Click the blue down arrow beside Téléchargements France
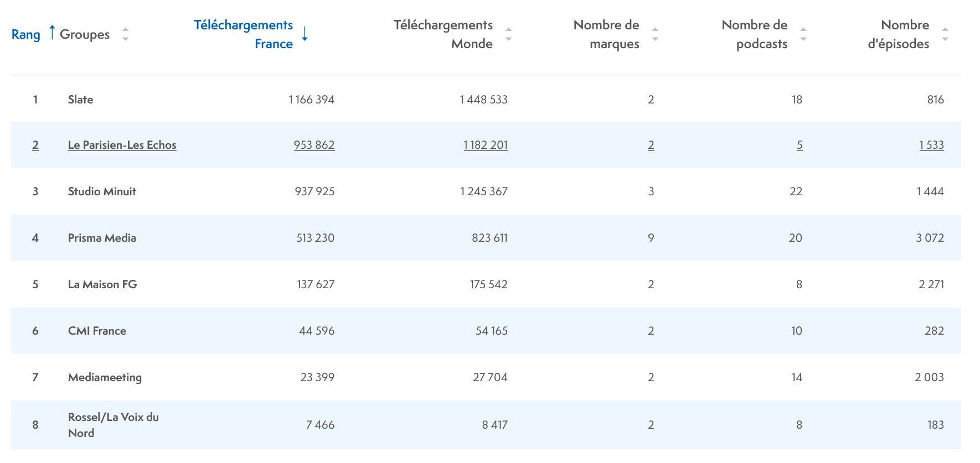Screen dimensions: 980x463 tap(305, 33)
